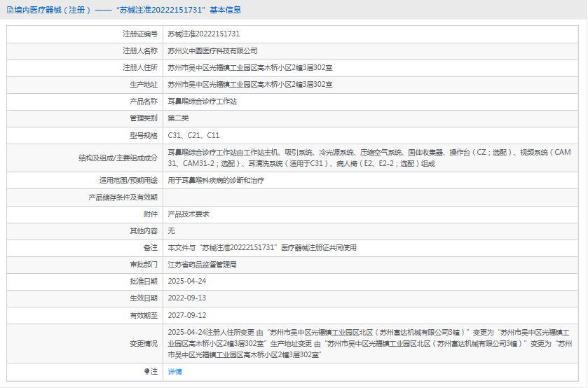Screen dimensions: 588x388
Task: Click the 管理类别 label cell
Action: click(85, 118)
